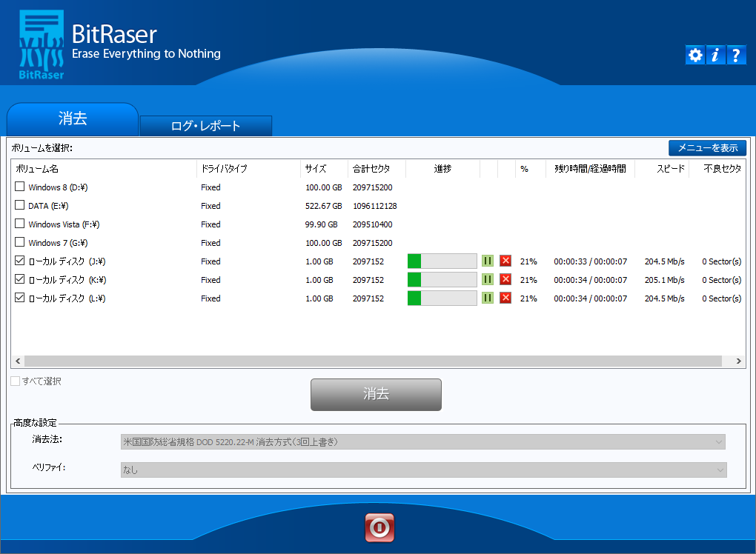This screenshot has width=756, height=554.
Task: Click the progress bar for drive L:
Action: click(442, 298)
